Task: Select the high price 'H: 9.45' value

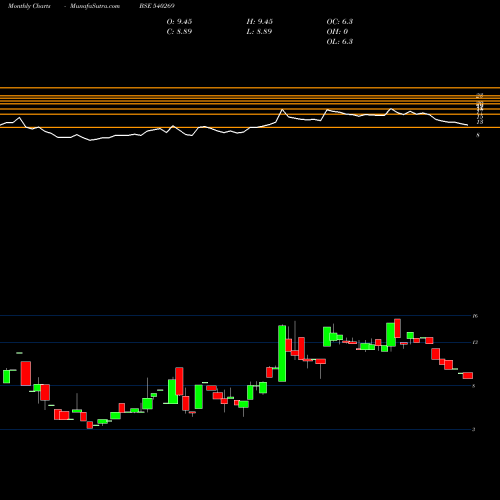Action: [260, 22]
